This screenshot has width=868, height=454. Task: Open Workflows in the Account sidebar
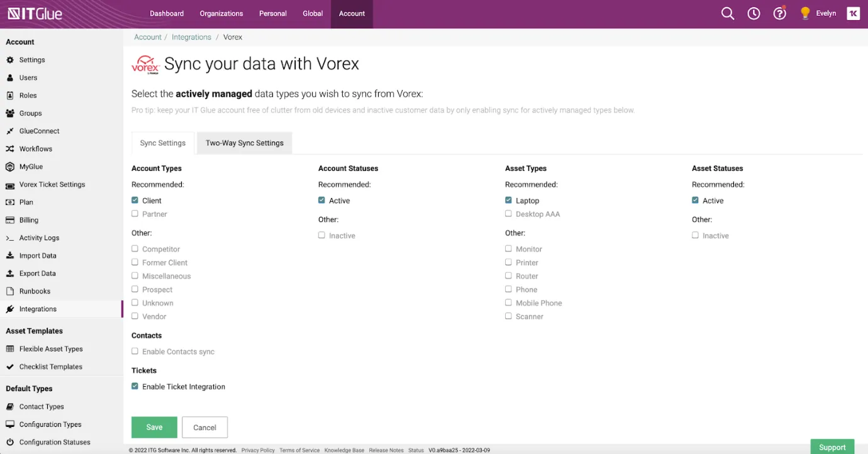(x=35, y=149)
